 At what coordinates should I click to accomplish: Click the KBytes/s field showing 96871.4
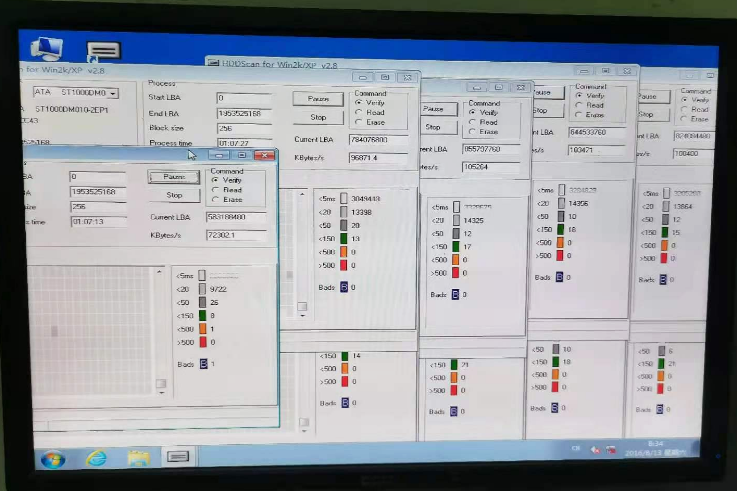click(x=378, y=158)
